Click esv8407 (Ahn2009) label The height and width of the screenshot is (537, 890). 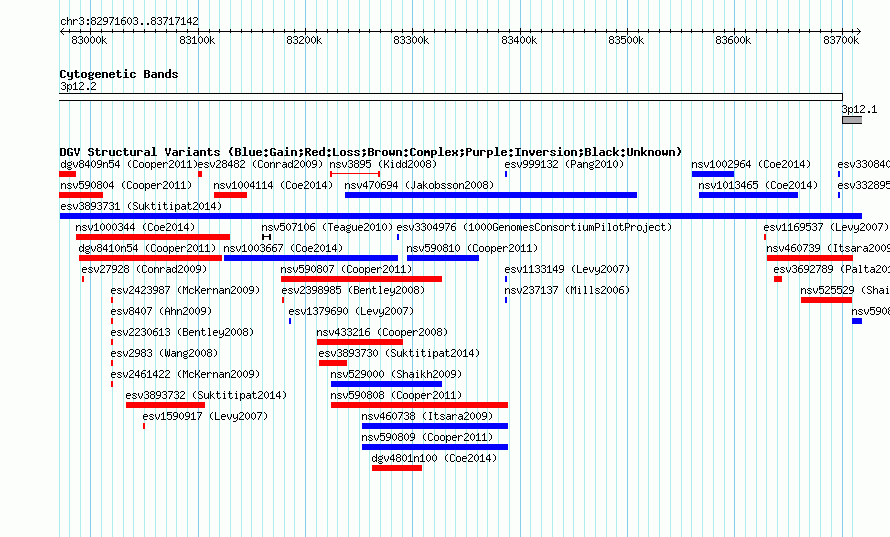pyautogui.click(x=161, y=312)
